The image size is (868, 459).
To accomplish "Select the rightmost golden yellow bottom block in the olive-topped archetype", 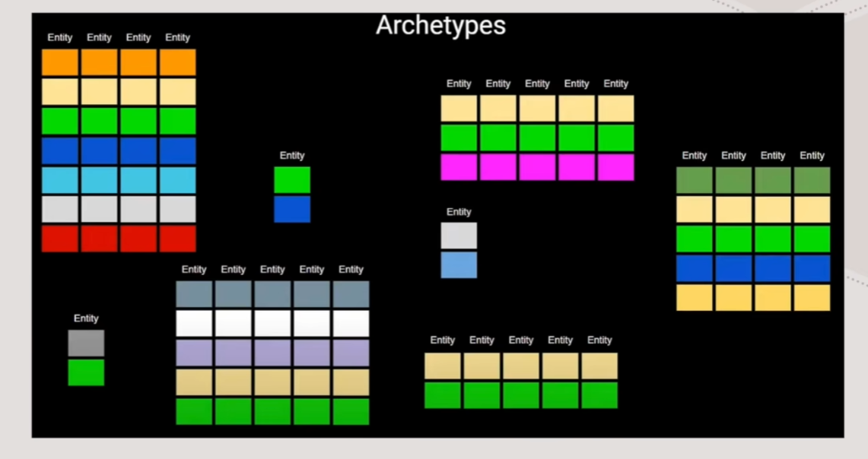I will (x=812, y=298).
